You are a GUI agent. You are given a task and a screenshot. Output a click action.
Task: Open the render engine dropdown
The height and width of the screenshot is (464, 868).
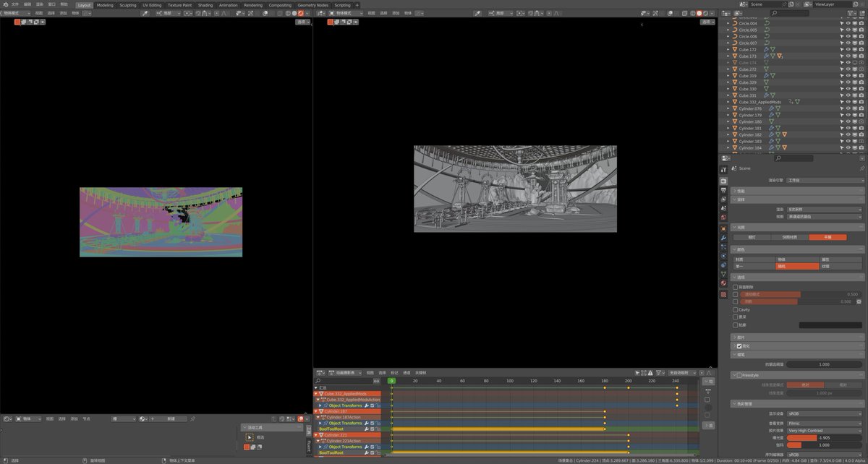pos(825,180)
